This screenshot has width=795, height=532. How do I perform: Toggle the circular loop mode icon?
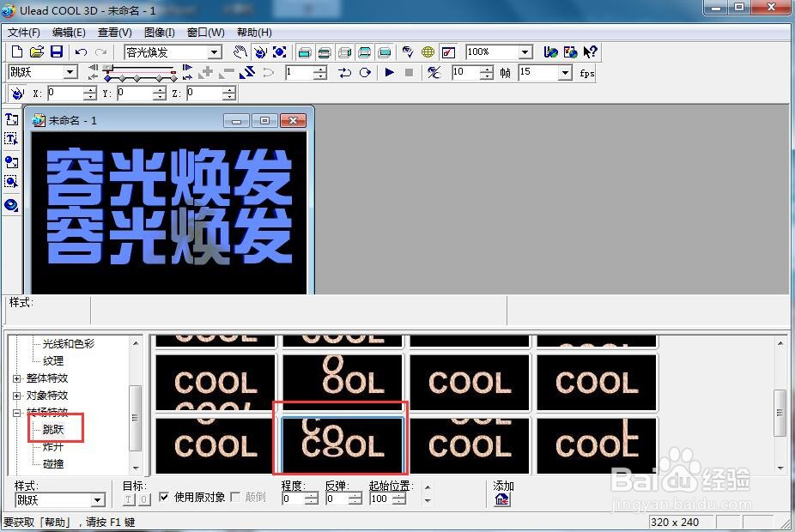(x=365, y=72)
